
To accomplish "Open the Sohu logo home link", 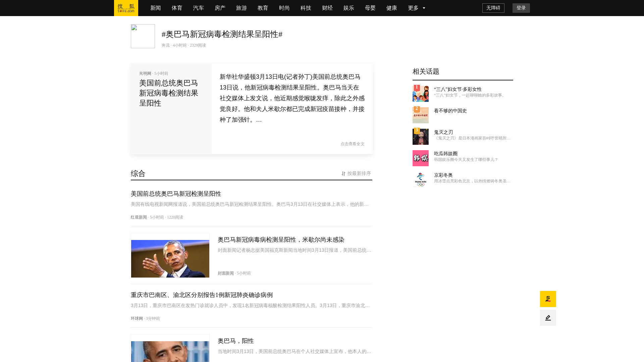I will 126,8.
